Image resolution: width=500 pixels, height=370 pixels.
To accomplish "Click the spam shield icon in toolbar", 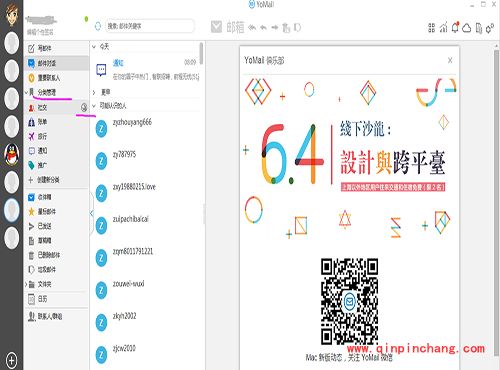I will click(297, 27).
